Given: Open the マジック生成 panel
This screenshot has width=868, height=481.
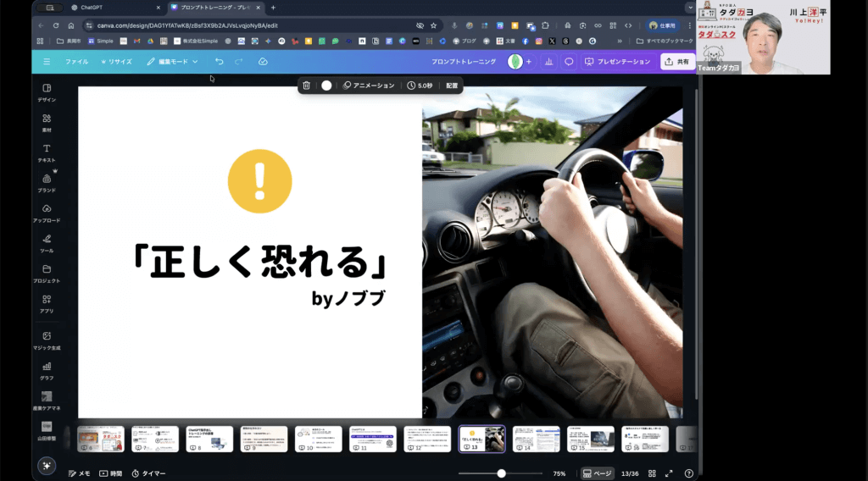Looking at the screenshot, I should 47,340.
